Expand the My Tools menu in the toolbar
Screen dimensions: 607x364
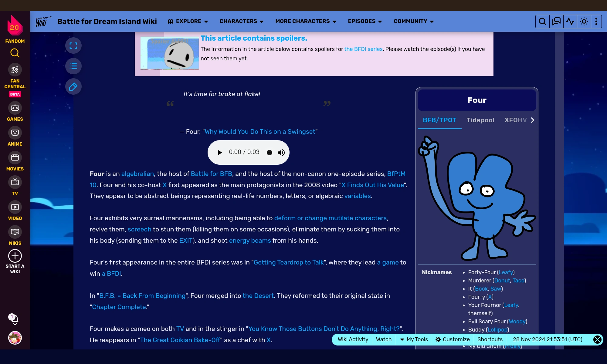(x=414, y=339)
